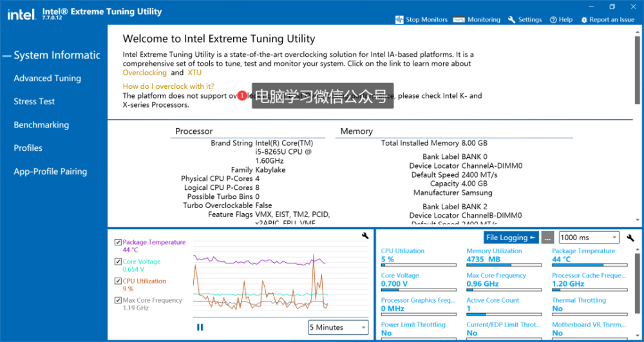This screenshot has height=342, width=644.
Task: Pause the live monitoring graph
Action: click(x=200, y=327)
